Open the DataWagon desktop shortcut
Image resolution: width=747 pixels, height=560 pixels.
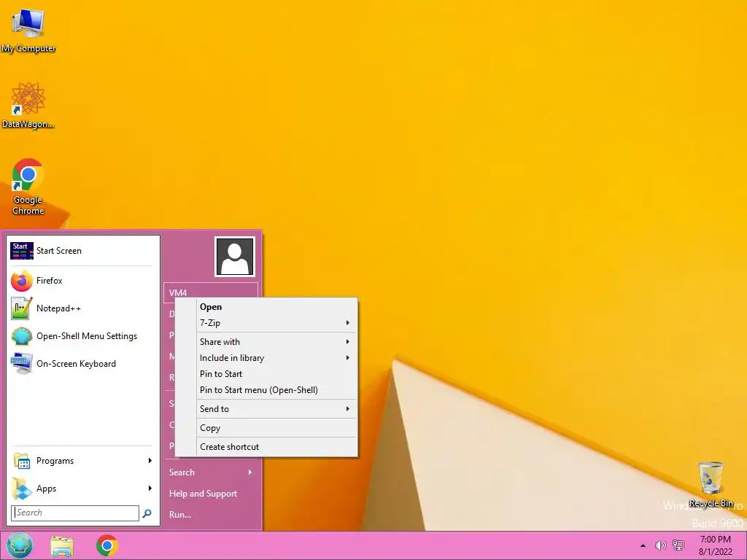(x=28, y=106)
